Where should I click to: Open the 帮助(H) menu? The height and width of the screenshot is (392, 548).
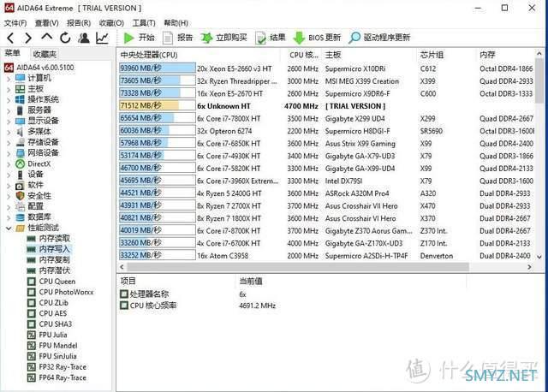click(176, 23)
